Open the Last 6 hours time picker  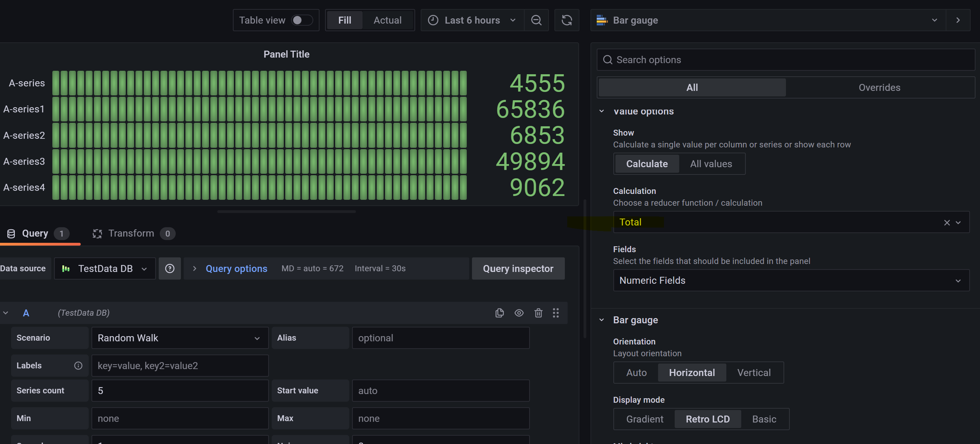point(472,20)
